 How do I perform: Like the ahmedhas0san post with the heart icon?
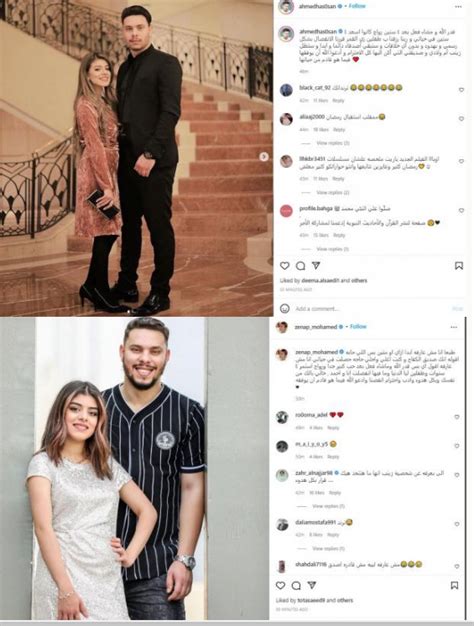tap(285, 266)
